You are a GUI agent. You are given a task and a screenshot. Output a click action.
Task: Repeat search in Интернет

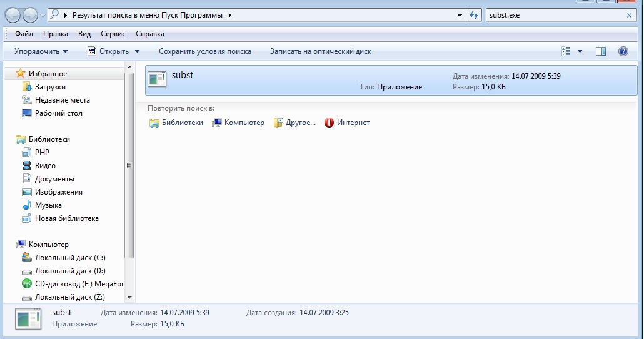click(347, 123)
